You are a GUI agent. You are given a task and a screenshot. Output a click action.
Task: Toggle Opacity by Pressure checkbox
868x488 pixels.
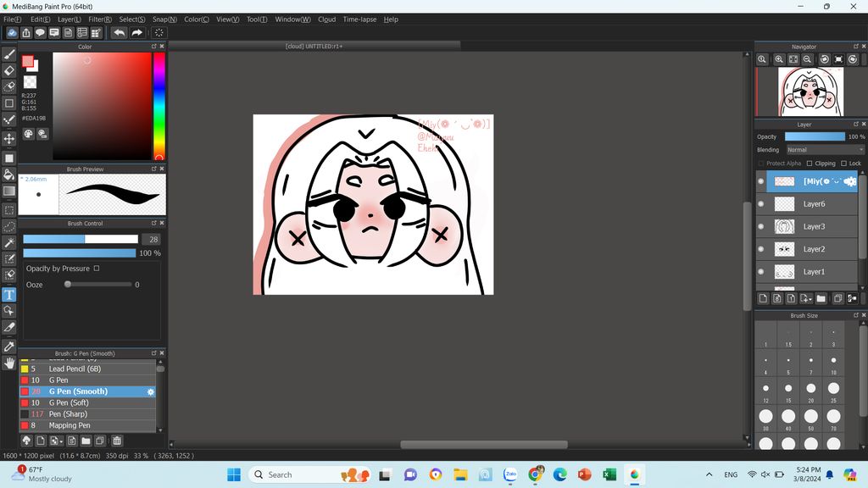97,269
